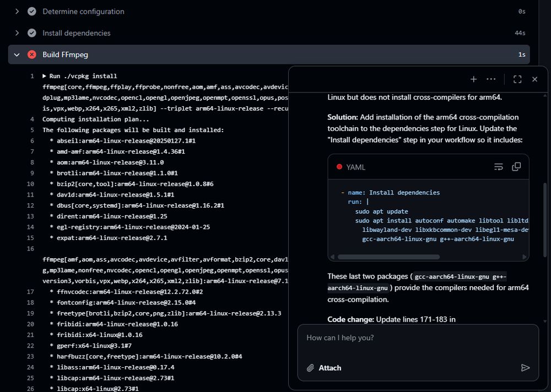Viewport: 551px width, 392px height.
Task: Click the sudo apt update code line
Action: click(x=382, y=211)
